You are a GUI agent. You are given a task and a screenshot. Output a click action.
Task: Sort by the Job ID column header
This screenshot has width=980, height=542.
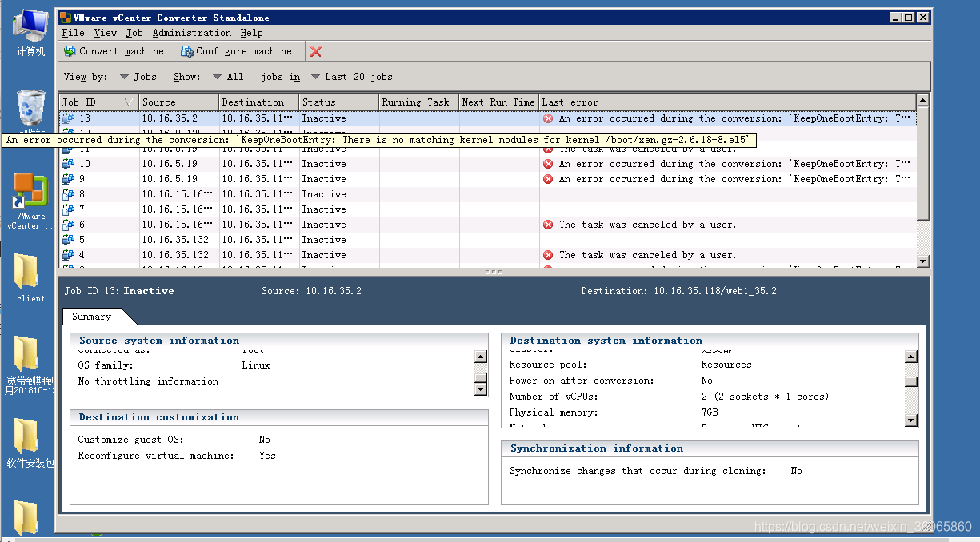(x=98, y=102)
